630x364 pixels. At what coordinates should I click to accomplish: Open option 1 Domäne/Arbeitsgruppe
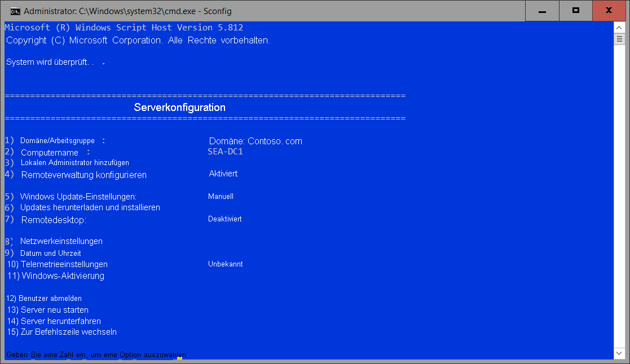[56, 140]
